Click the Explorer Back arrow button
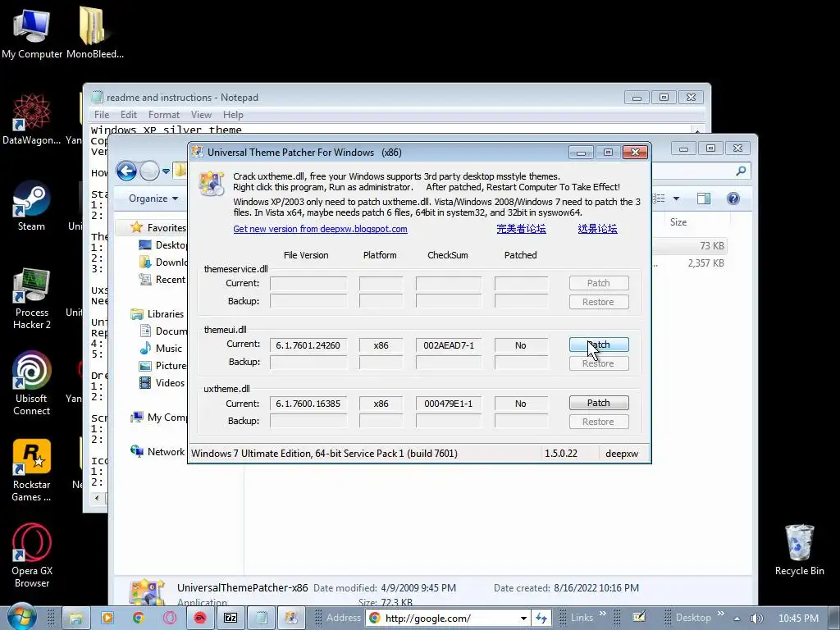Image resolution: width=840 pixels, height=630 pixels. coord(126,171)
